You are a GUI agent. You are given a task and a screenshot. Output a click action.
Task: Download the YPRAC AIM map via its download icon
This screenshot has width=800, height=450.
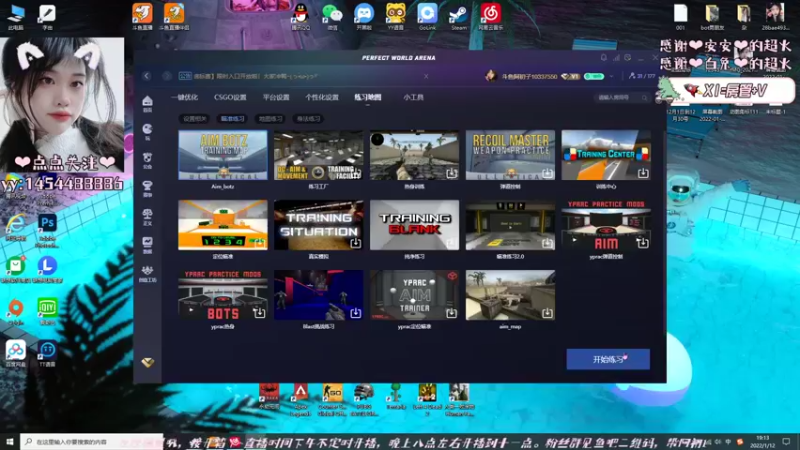643,243
